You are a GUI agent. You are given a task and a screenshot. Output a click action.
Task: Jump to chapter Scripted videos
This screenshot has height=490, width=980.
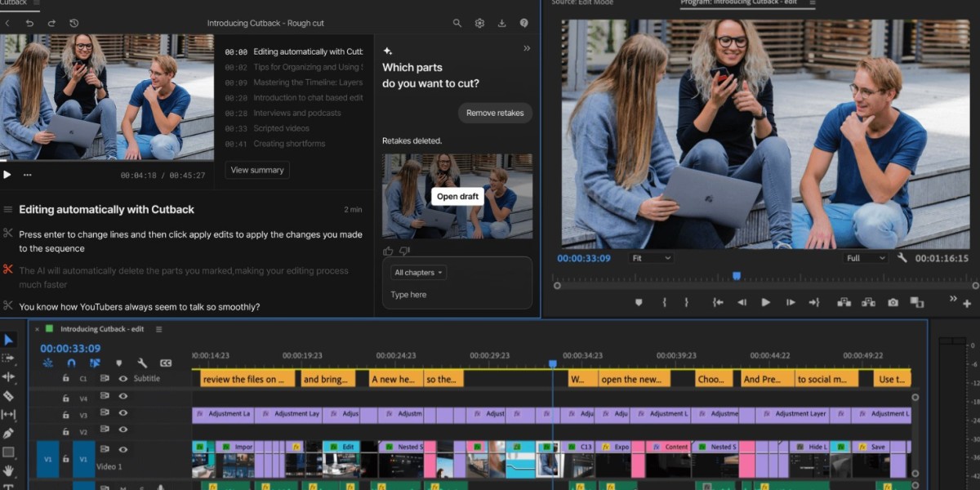click(267, 128)
